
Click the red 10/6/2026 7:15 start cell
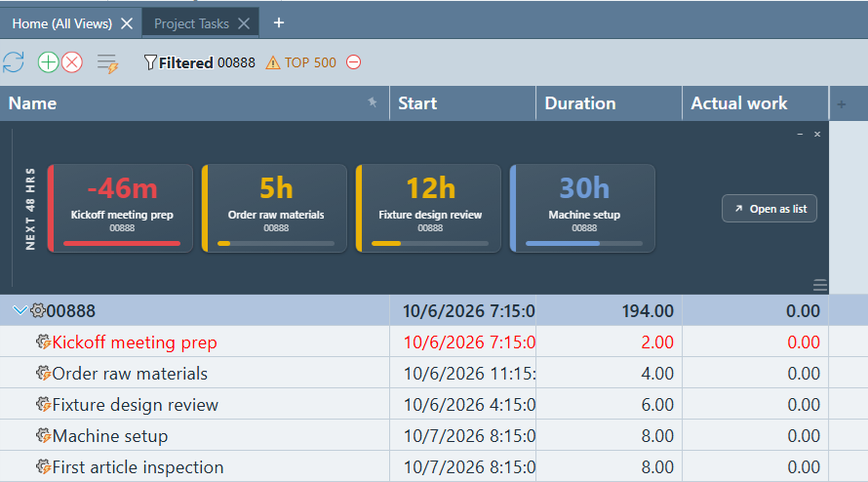click(x=463, y=341)
